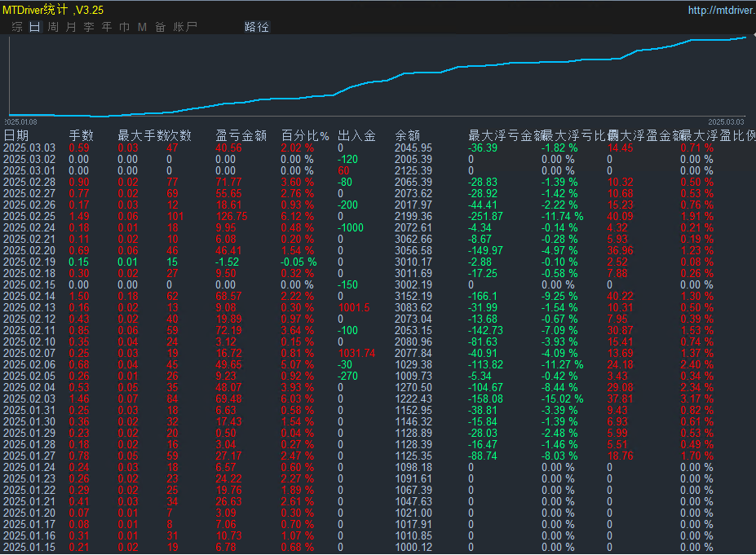The height and width of the screenshot is (555, 756).
Task: Click the 盈亏金额 column header
Action: tap(241, 135)
